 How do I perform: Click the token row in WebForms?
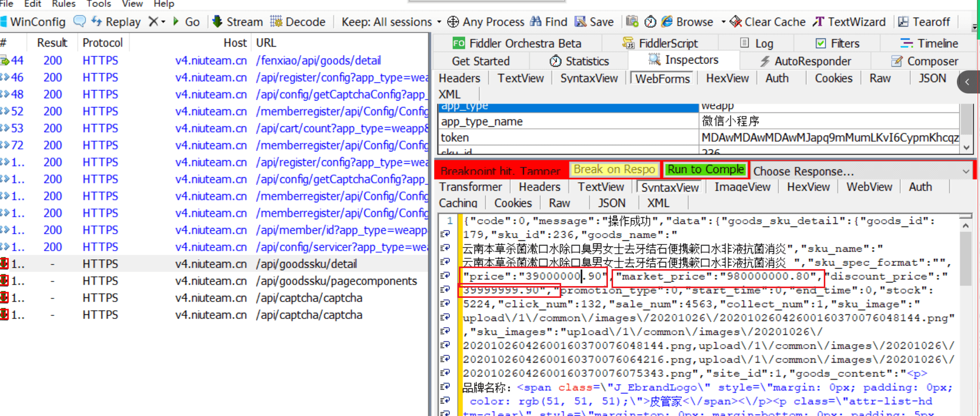[x=699, y=138]
